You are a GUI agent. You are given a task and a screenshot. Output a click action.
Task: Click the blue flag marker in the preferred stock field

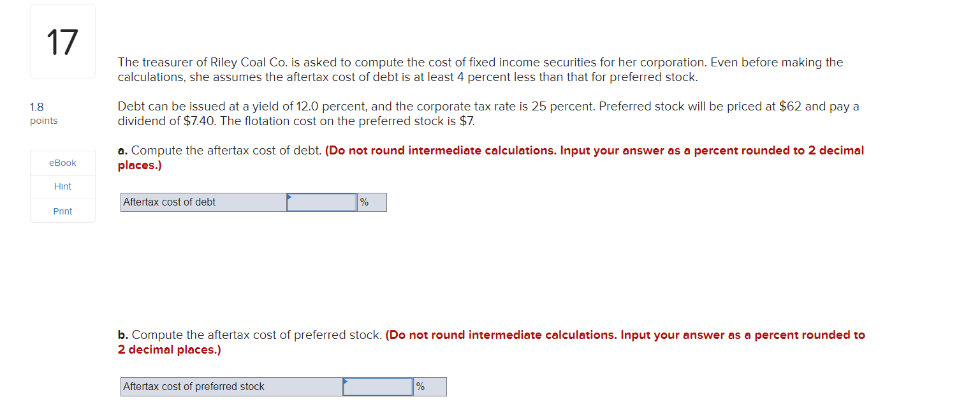pyautogui.click(x=346, y=382)
